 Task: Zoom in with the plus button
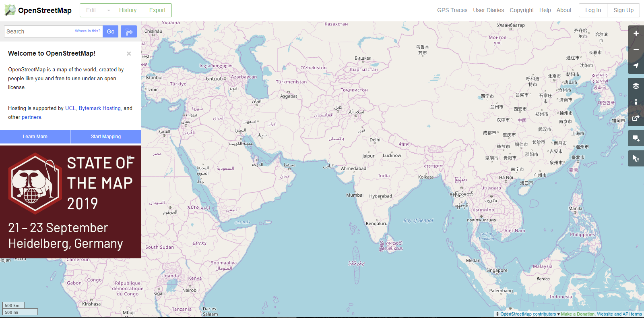pyautogui.click(x=636, y=33)
